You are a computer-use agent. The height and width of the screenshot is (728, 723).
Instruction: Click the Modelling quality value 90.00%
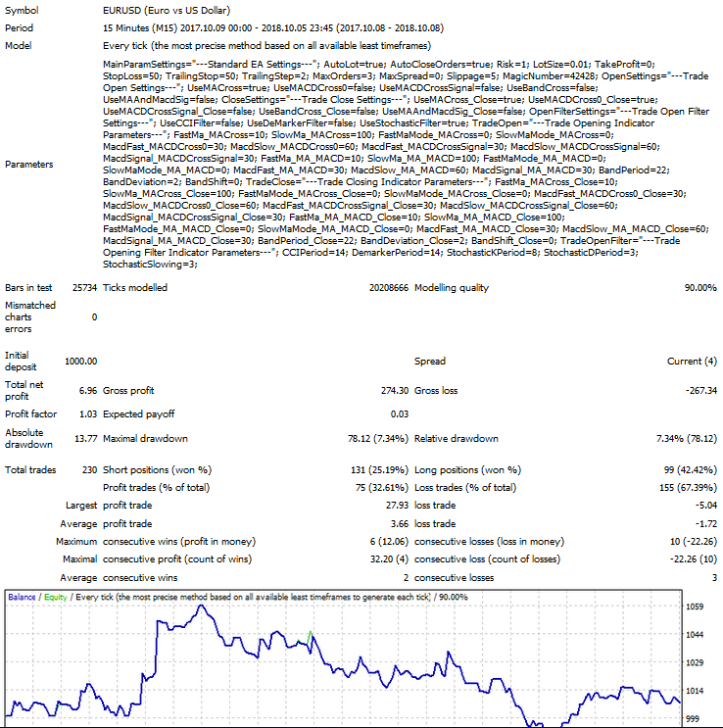point(700,288)
